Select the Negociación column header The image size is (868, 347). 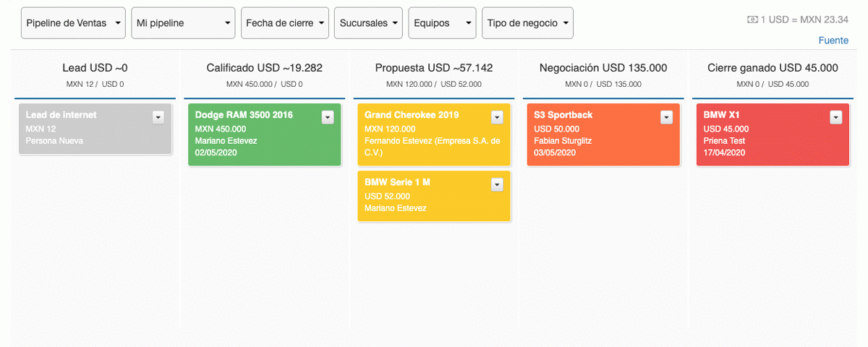coord(603,68)
